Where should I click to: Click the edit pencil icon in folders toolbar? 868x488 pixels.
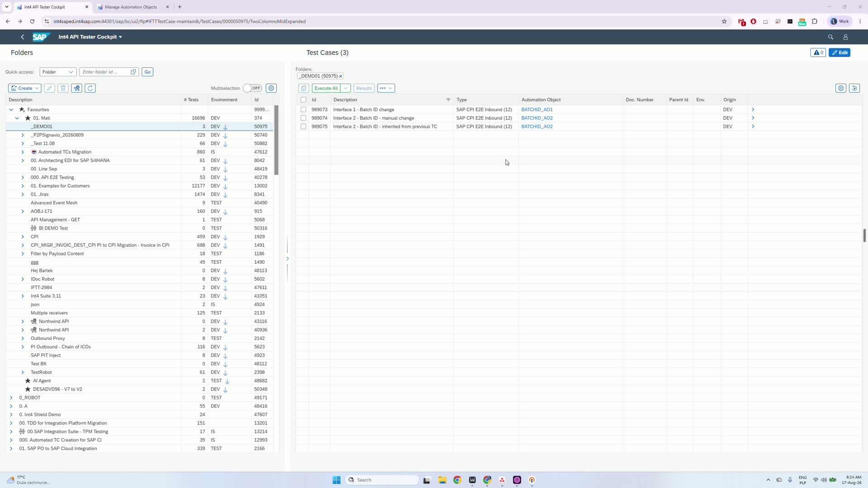pos(50,88)
